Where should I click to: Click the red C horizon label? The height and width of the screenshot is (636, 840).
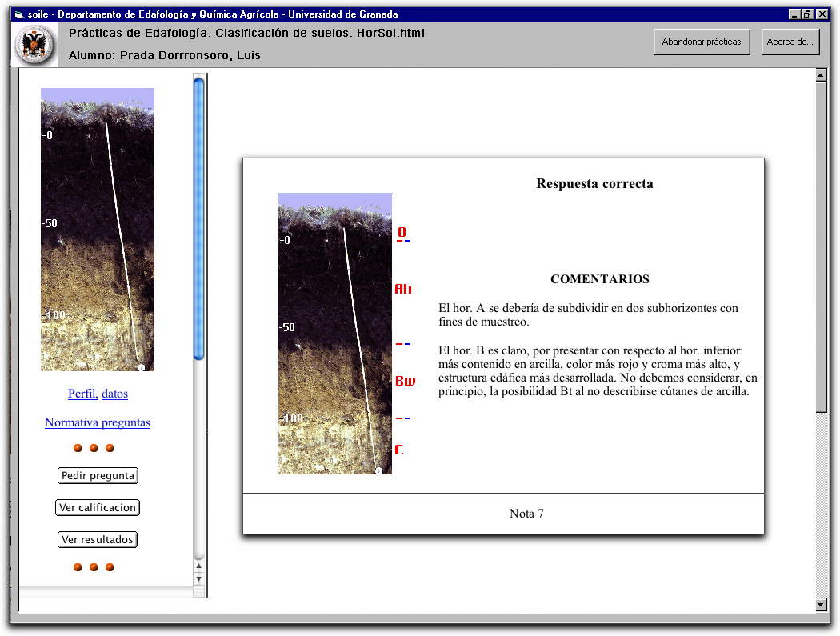pyautogui.click(x=399, y=450)
